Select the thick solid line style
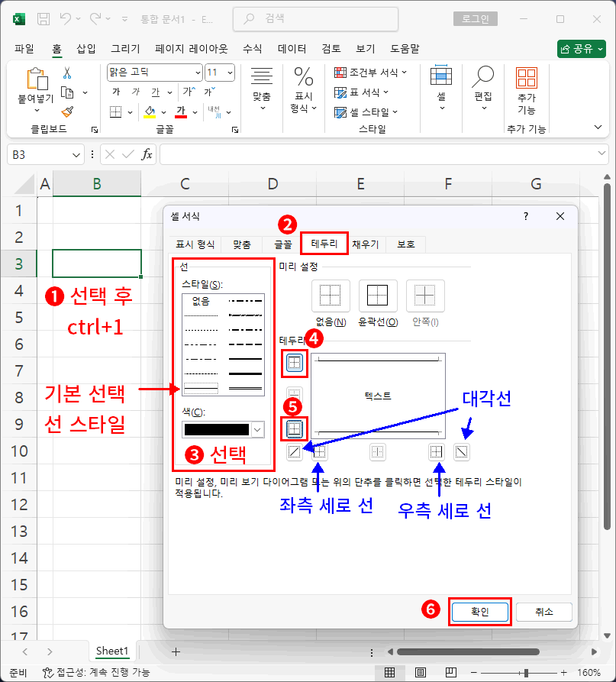Screen dimensions: 616x682 (x=246, y=373)
